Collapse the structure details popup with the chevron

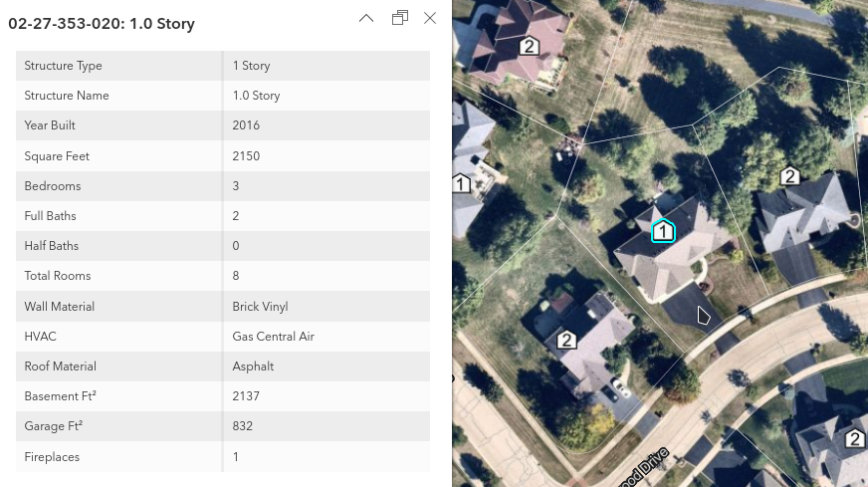click(x=366, y=18)
